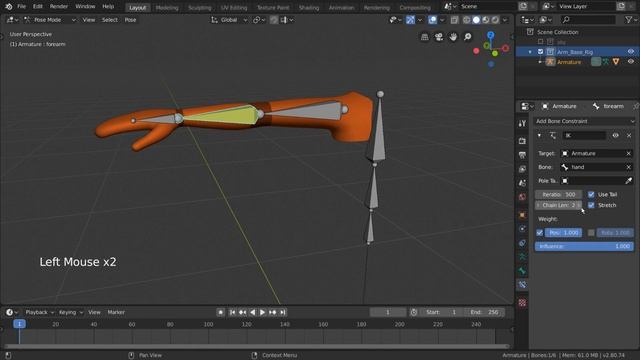Jump to the timeline start frame button
Screen dimensions: 640x360
click(232, 312)
